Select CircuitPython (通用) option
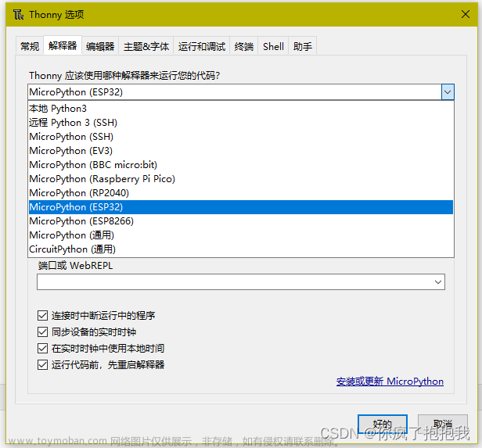Viewport: 482px width, 448px height. point(241,249)
